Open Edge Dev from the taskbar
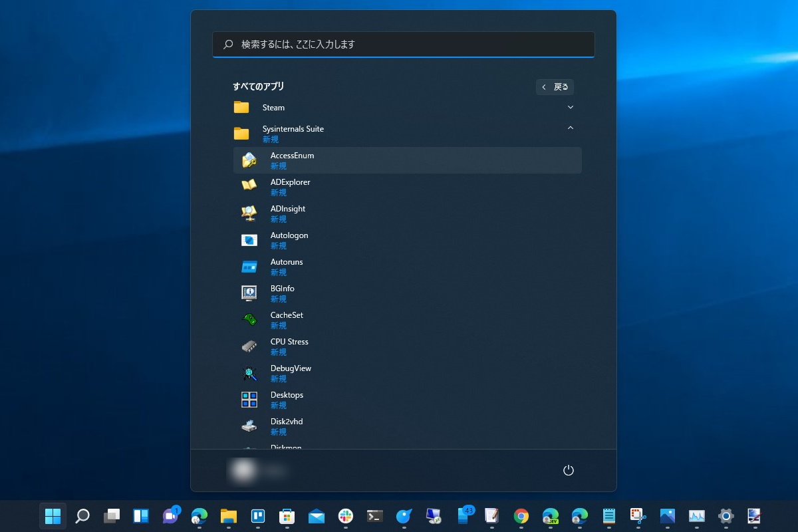The image size is (798, 532). [551, 516]
